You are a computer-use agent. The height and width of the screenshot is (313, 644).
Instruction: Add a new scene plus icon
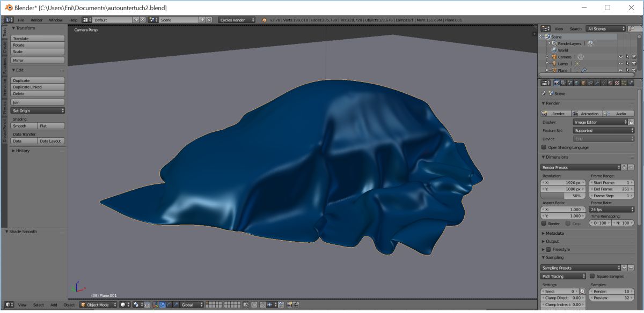click(x=202, y=20)
